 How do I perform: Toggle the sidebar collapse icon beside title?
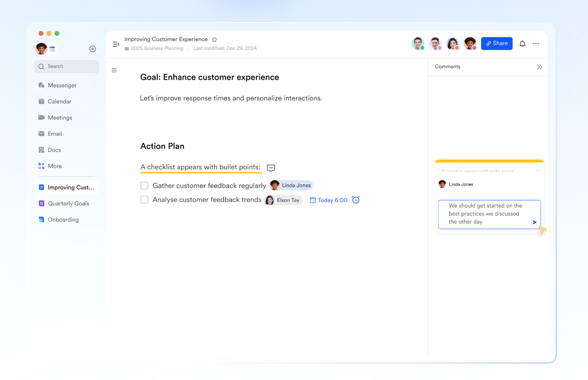[x=116, y=44]
